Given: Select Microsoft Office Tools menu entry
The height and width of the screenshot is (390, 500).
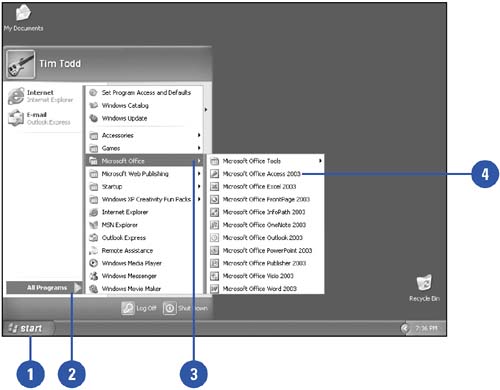Looking at the screenshot, I should click(266, 161).
